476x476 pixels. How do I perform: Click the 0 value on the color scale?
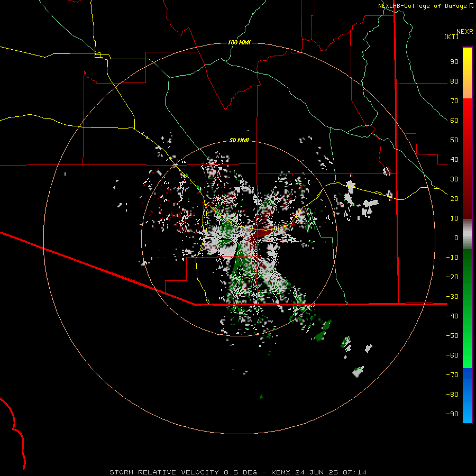[x=456, y=237]
